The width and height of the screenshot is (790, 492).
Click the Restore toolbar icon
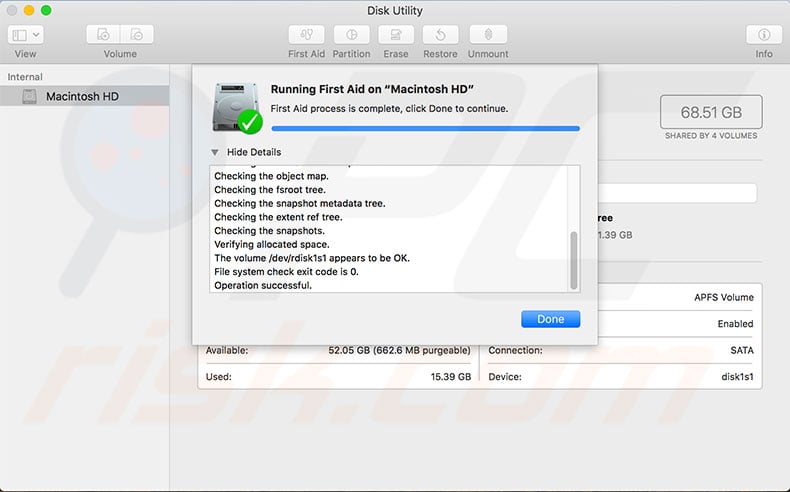[440, 34]
